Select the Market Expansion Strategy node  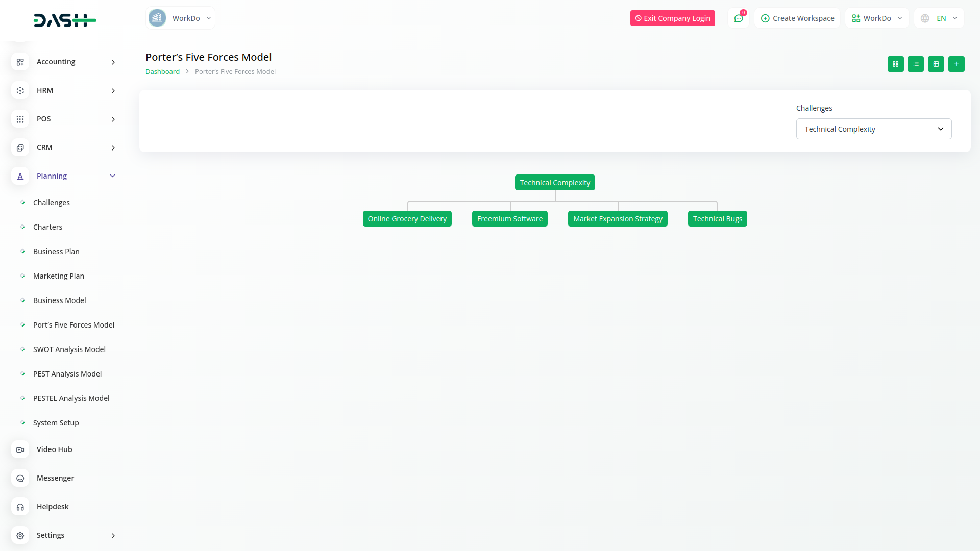[x=618, y=219]
